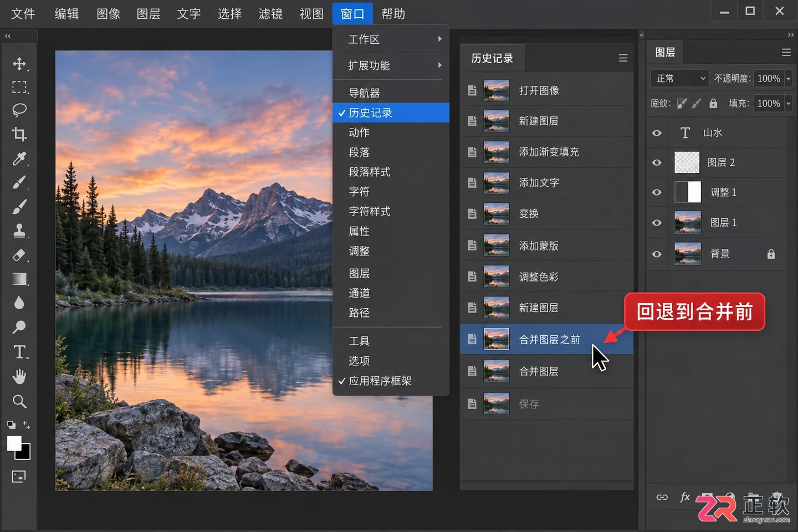The image size is (798, 532).
Task: Revert to 合并图层之前 history step
Action: pos(547,339)
